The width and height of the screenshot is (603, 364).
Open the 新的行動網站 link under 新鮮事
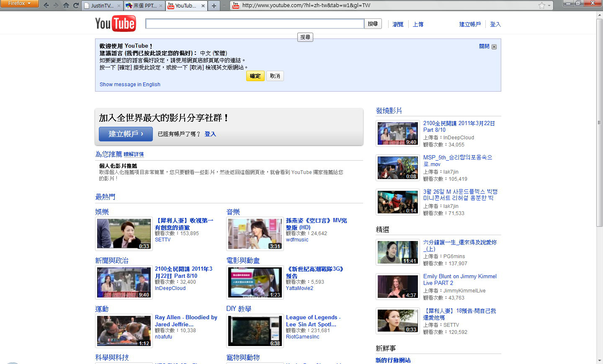393,360
